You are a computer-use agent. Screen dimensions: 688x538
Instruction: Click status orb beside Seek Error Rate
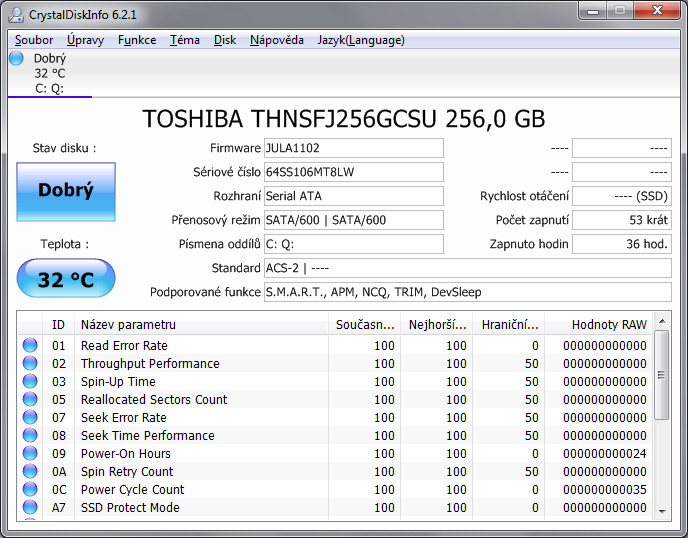tap(30, 418)
